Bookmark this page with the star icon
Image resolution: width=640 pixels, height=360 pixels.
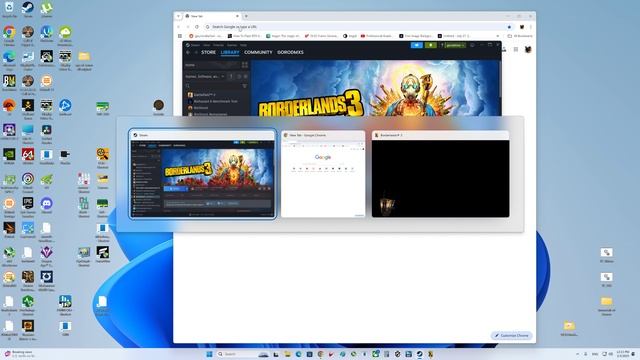pos(509,27)
